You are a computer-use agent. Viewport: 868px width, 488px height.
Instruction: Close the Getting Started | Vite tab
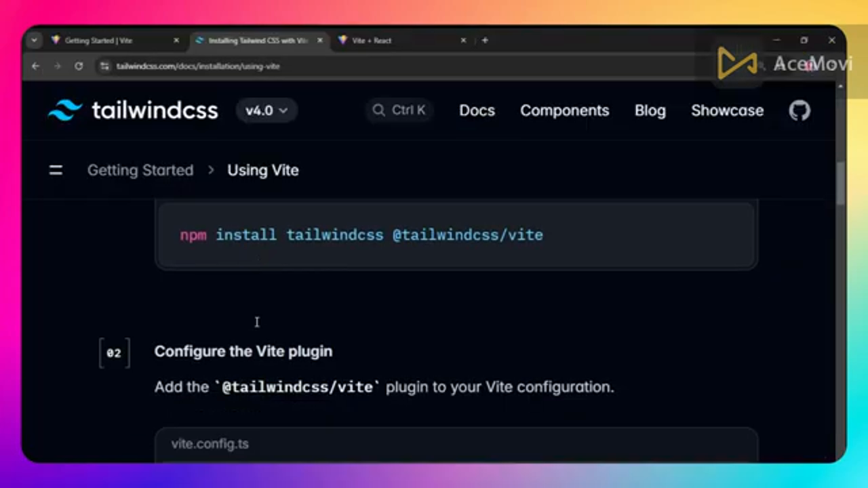(176, 41)
